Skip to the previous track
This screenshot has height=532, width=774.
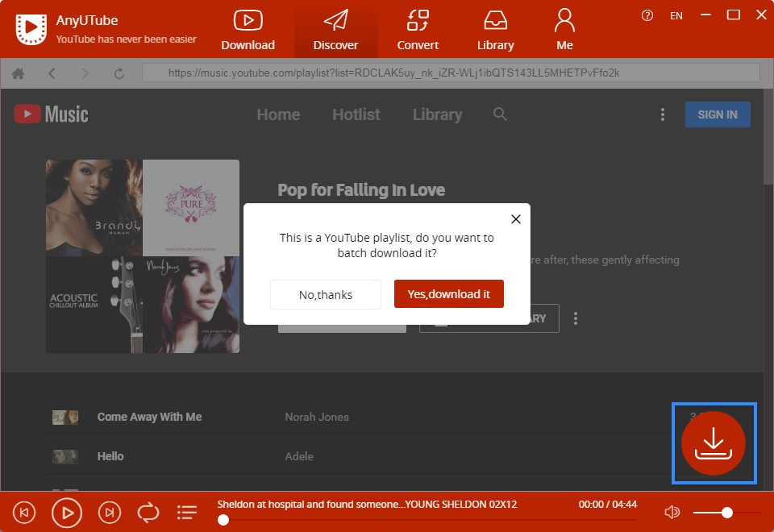point(24,513)
